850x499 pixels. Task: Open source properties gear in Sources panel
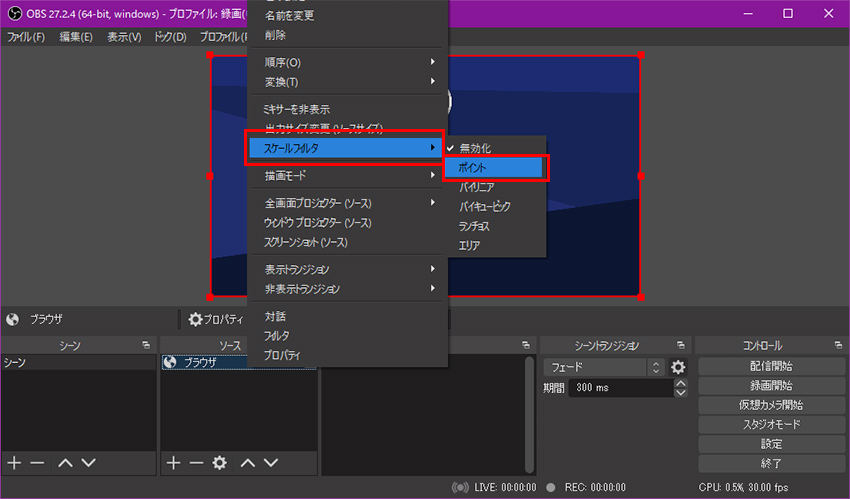point(219,463)
